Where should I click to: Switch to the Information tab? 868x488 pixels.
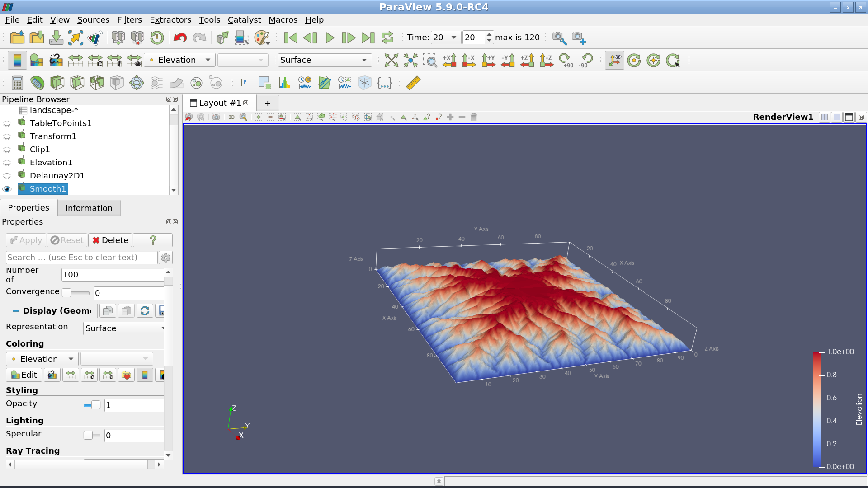coord(89,208)
